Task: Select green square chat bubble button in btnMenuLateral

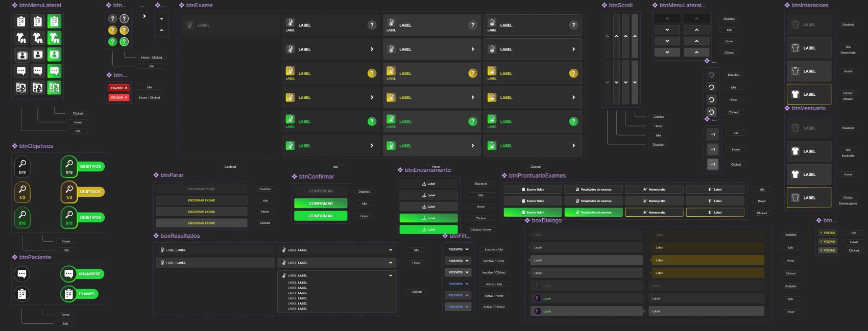Action: click(x=54, y=71)
